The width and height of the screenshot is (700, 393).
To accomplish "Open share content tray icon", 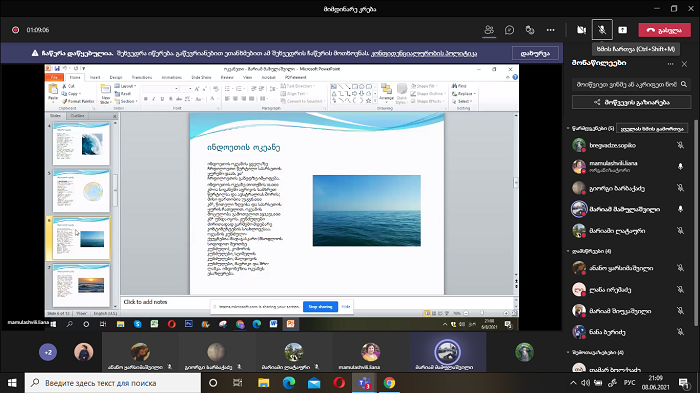I will [x=623, y=30].
